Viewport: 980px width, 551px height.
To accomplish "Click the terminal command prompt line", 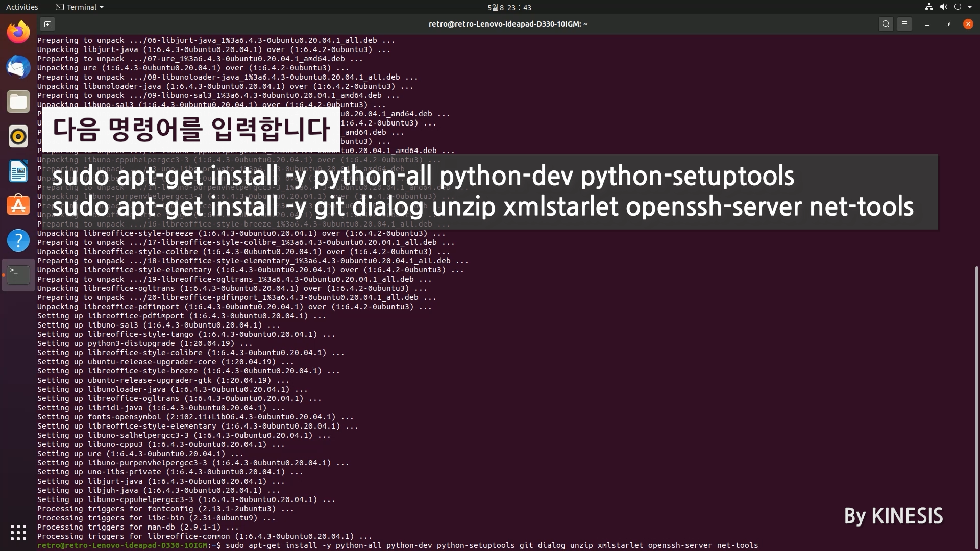I will pos(459,545).
